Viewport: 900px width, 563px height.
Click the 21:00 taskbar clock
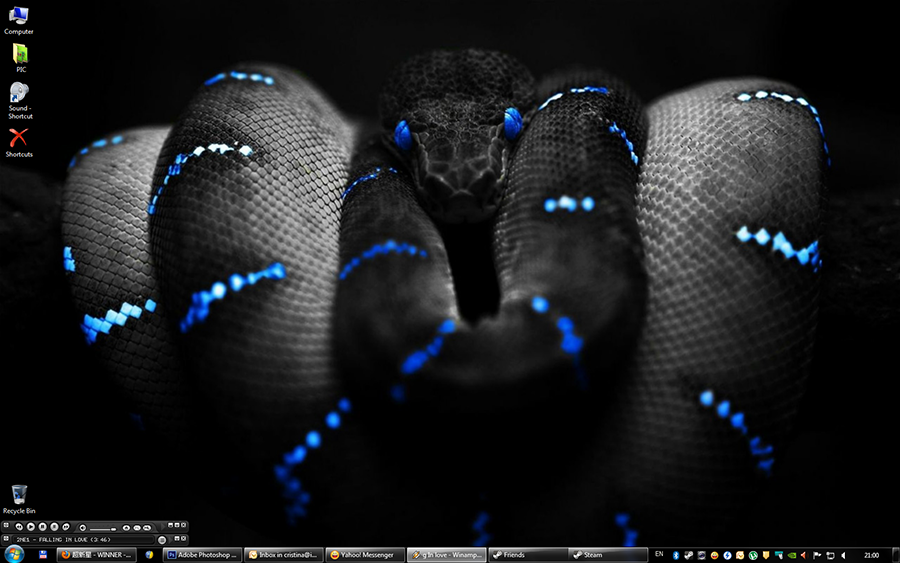click(x=871, y=555)
